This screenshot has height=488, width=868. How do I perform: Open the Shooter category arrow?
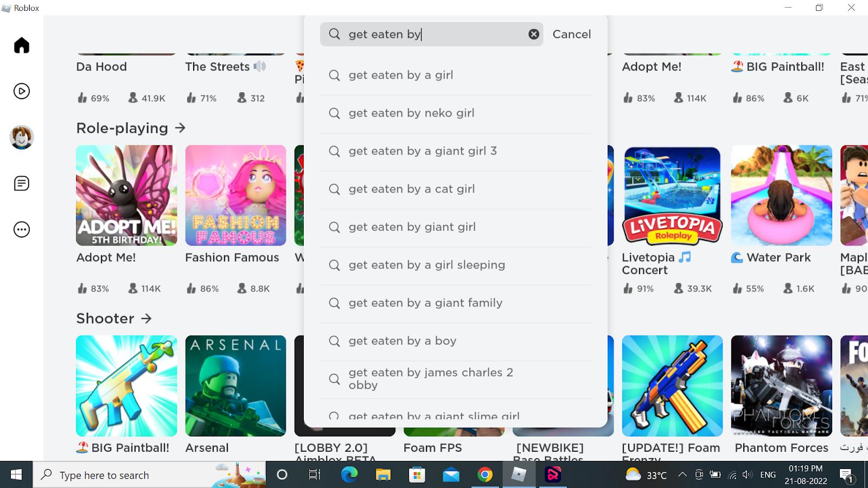146,318
